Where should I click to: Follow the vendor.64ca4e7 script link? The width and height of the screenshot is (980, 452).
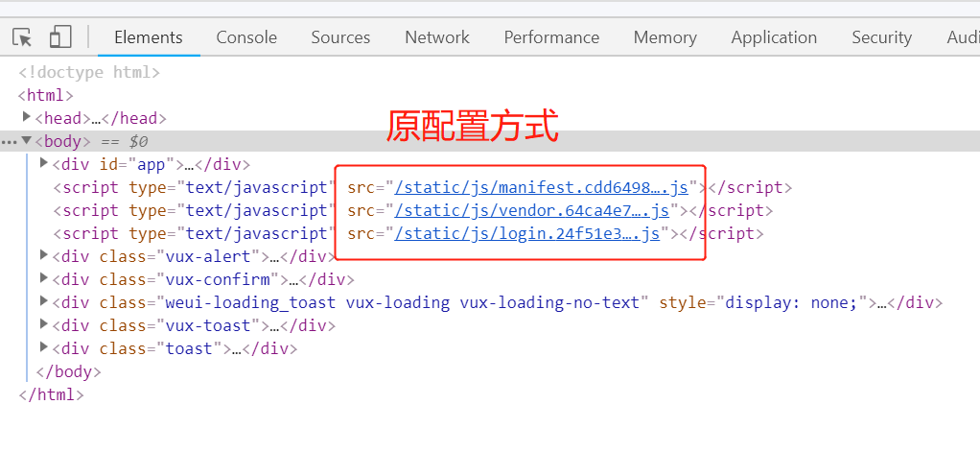[x=532, y=210]
